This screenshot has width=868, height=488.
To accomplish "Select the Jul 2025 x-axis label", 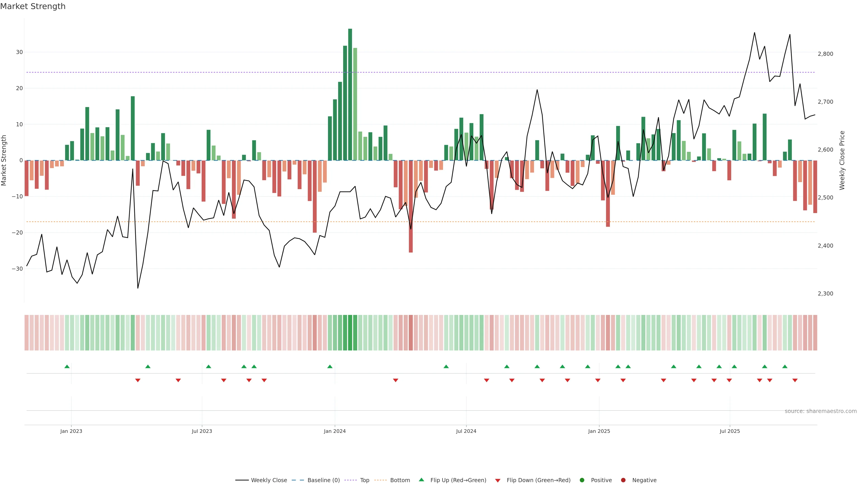I will click(729, 431).
